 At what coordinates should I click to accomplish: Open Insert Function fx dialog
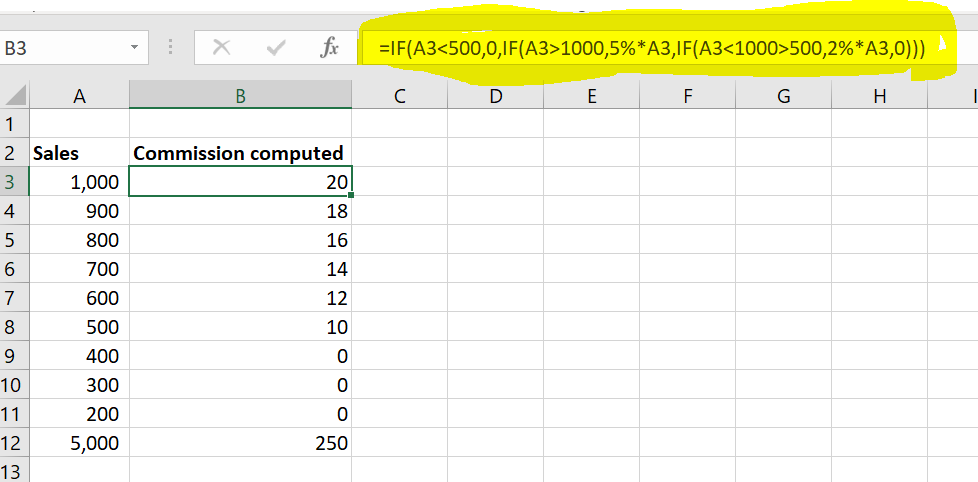329,47
